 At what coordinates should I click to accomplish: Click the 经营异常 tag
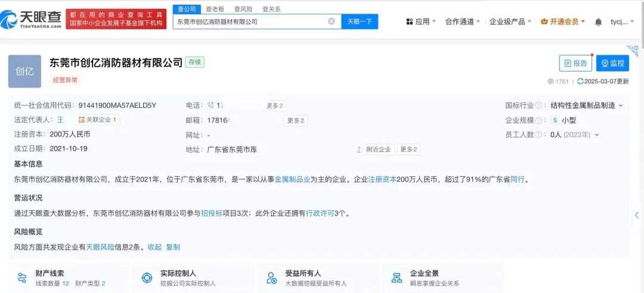click(x=66, y=80)
